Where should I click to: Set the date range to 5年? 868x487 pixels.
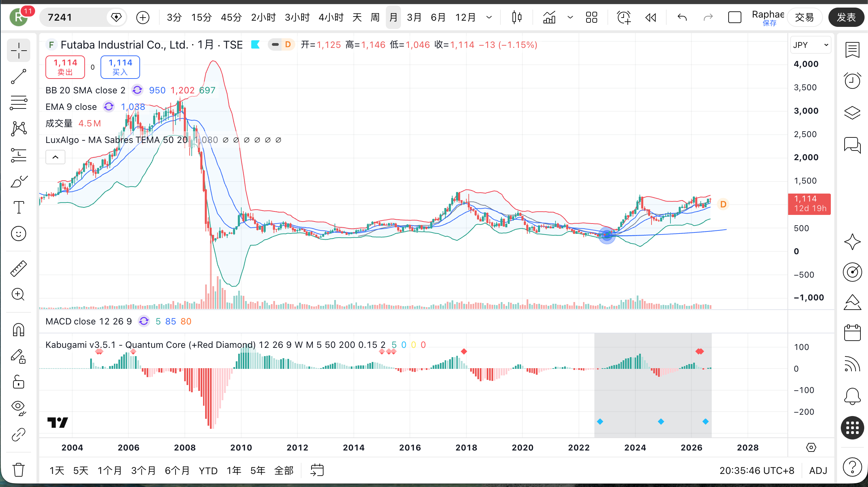tap(257, 470)
